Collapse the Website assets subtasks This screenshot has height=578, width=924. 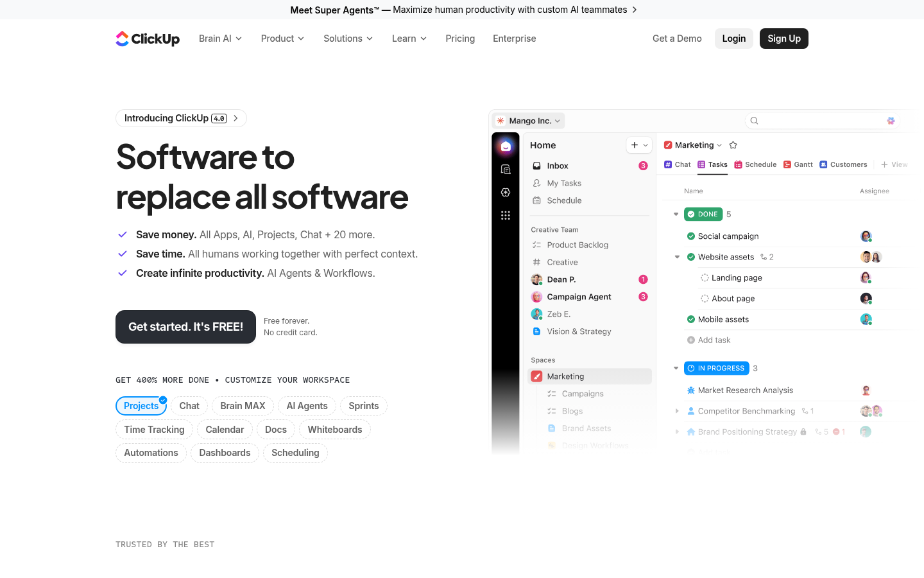[x=677, y=257]
